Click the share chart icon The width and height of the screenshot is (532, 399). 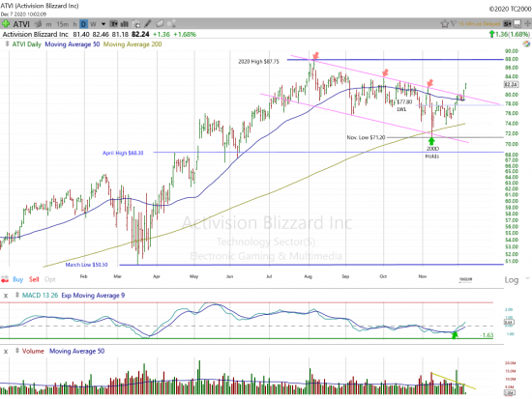click(171, 23)
